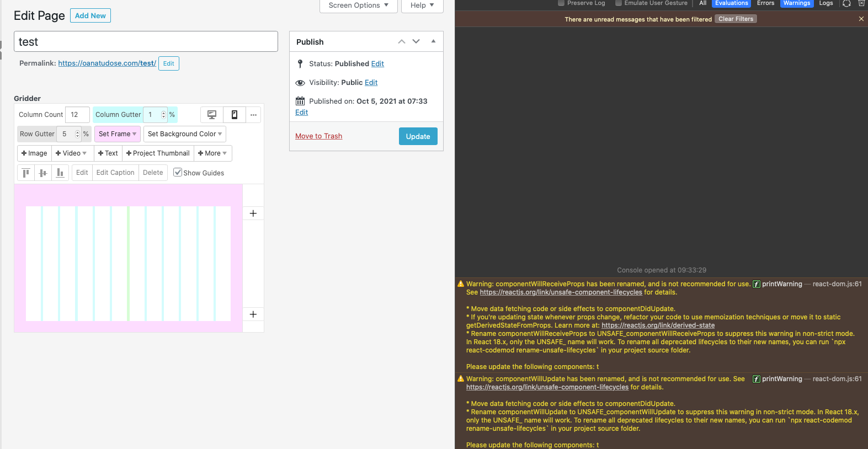Open the Set Background Color dropdown
The width and height of the screenshot is (868, 449).
(185, 134)
